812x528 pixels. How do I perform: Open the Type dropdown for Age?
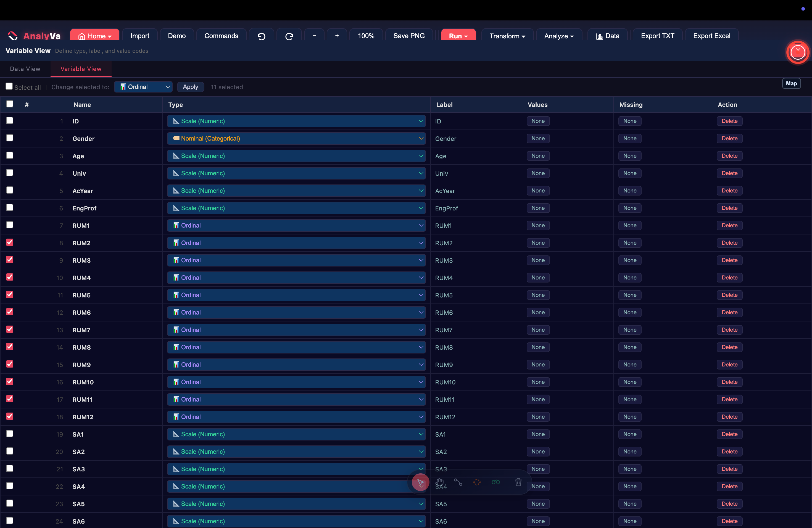click(x=296, y=156)
